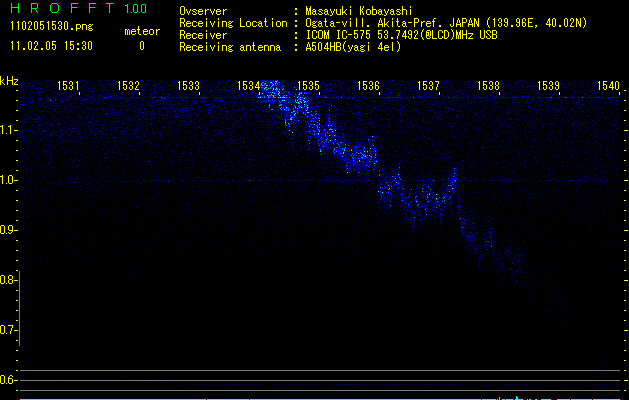
Task: Click the 1536 time marker
Action: click(368, 85)
